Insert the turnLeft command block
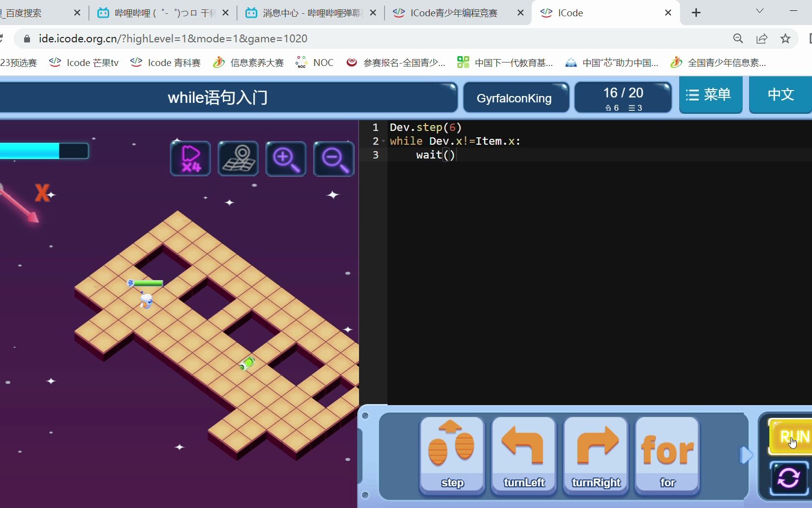The image size is (812, 508). [x=524, y=454]
